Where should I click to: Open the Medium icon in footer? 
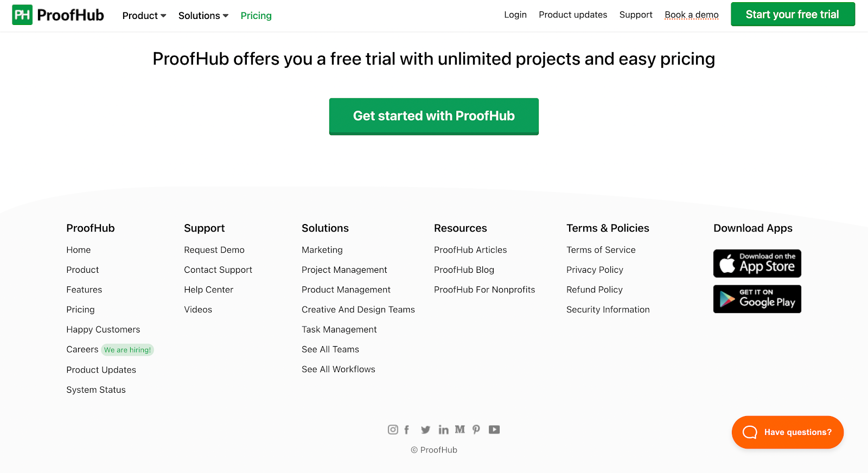(459, 429)
